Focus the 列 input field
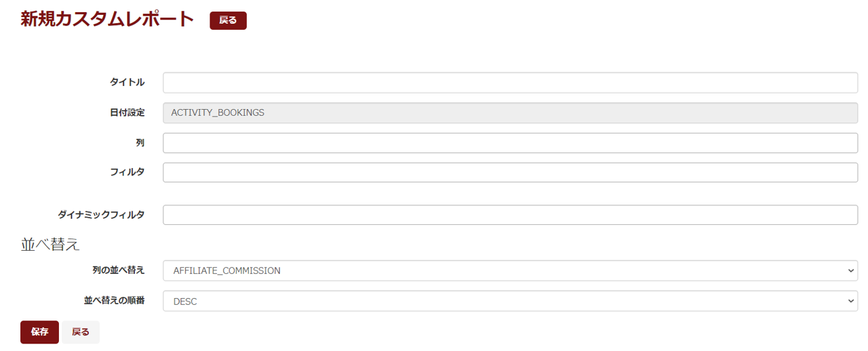The width and height of the screenshot is (868, 351). 510,143
